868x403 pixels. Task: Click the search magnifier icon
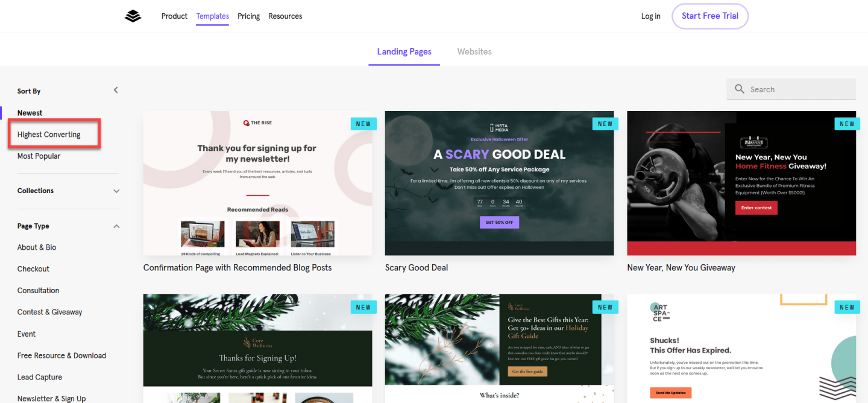(740, 89)
